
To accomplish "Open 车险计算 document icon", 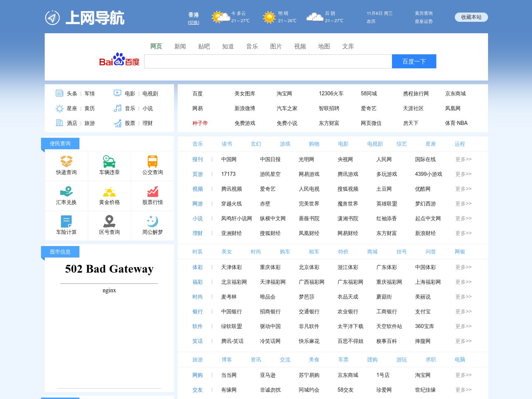I will coord(66,221).
